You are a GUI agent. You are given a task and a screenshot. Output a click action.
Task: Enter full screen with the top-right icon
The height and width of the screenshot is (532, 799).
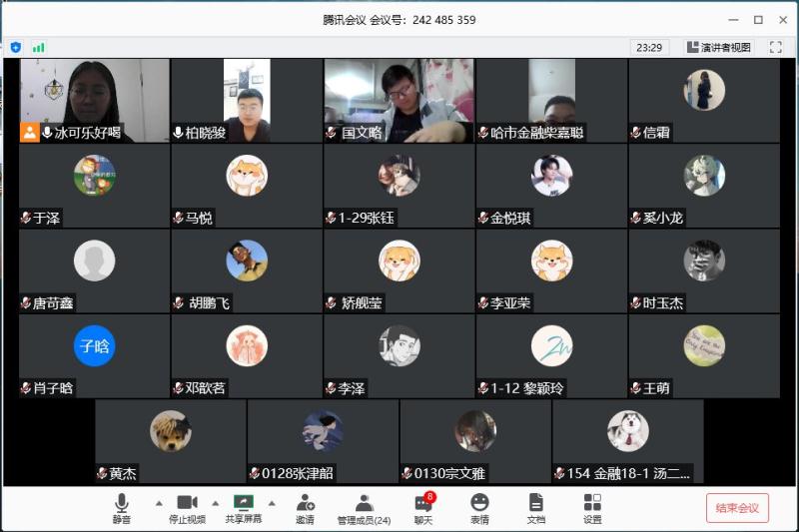[775, 47]
